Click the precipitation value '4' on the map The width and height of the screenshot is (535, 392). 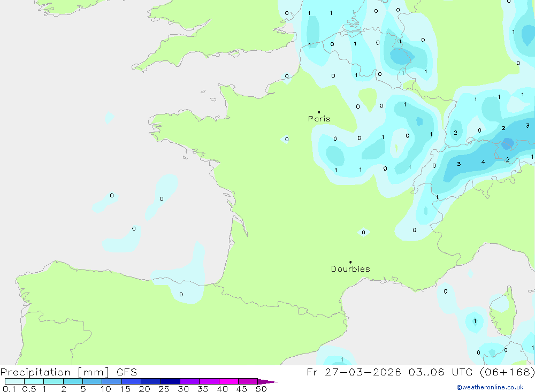coord(483,162)
